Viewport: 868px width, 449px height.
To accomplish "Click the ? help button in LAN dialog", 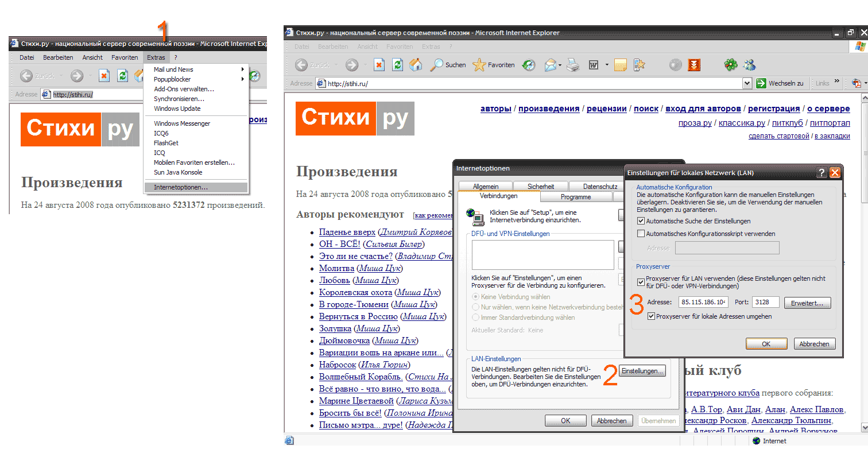I will (x=823, y=172).
